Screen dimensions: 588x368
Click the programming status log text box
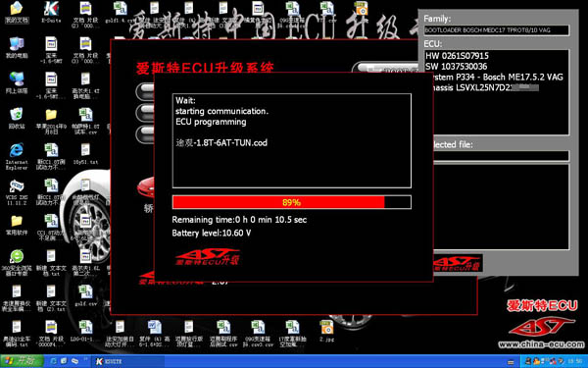291,140
